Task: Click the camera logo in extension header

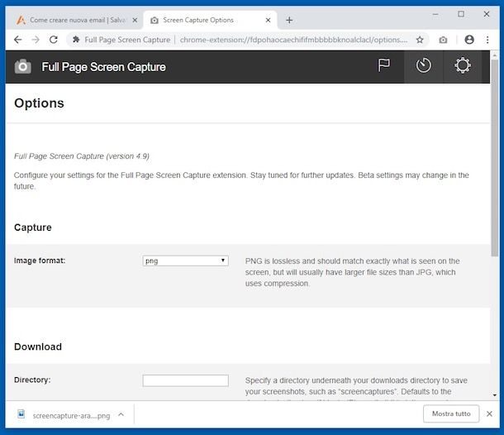Action: coord(23,67)
